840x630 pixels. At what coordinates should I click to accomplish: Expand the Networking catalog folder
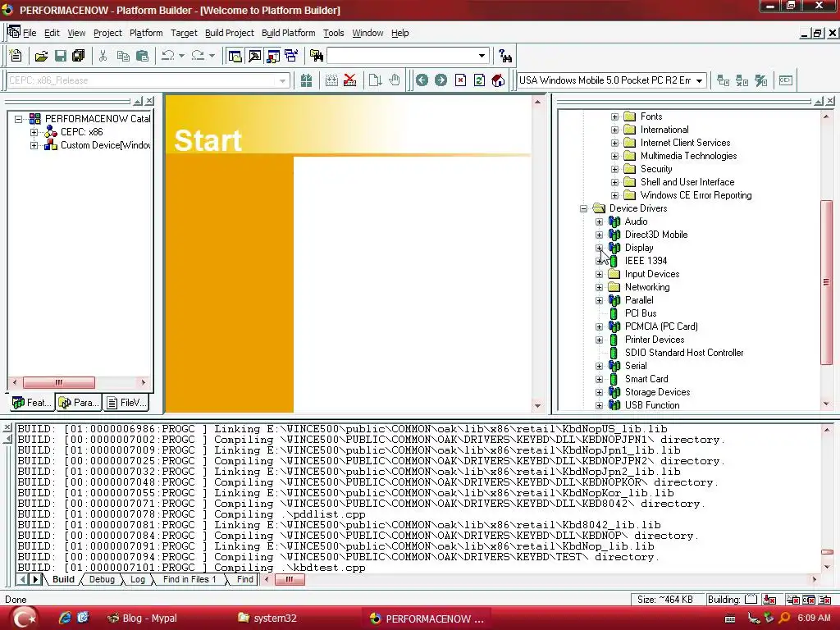[x=600, y=287]
